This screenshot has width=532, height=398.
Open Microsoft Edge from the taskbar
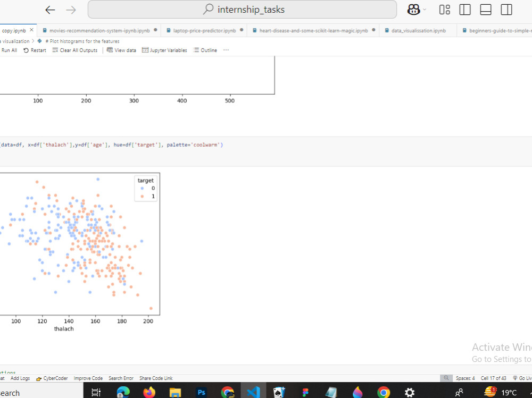click(x=123, y=392)
